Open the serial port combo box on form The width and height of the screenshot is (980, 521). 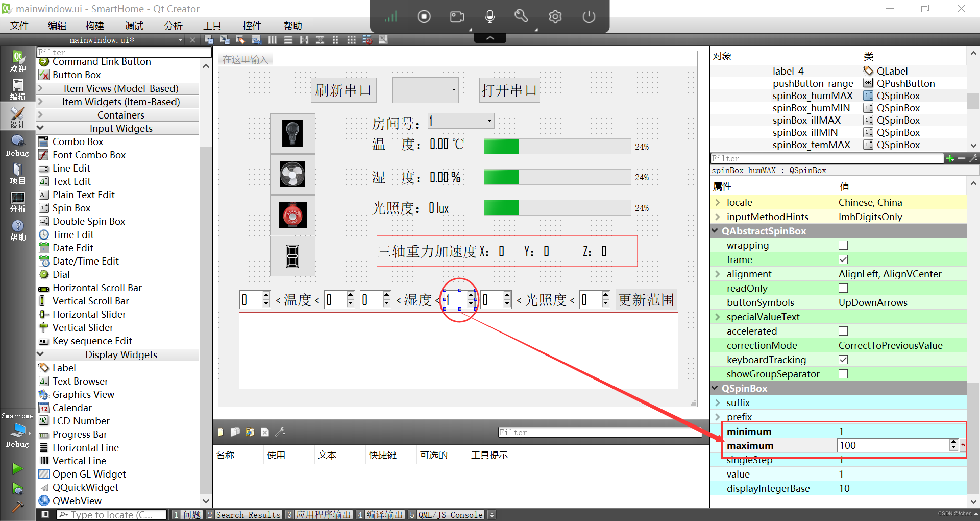425,90
